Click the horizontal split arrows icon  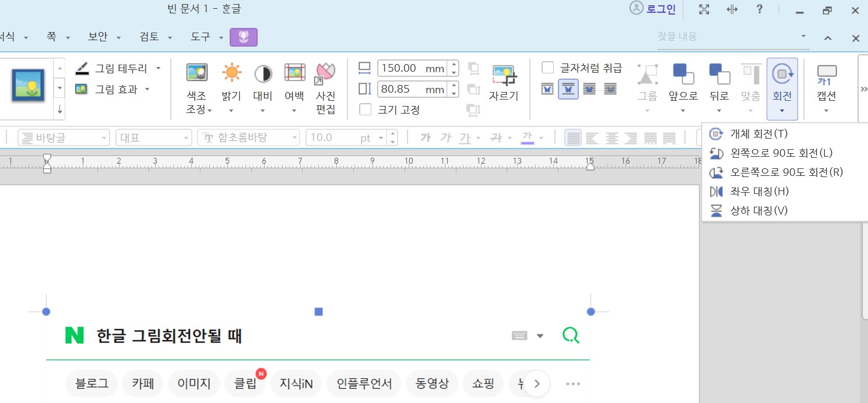732,9
